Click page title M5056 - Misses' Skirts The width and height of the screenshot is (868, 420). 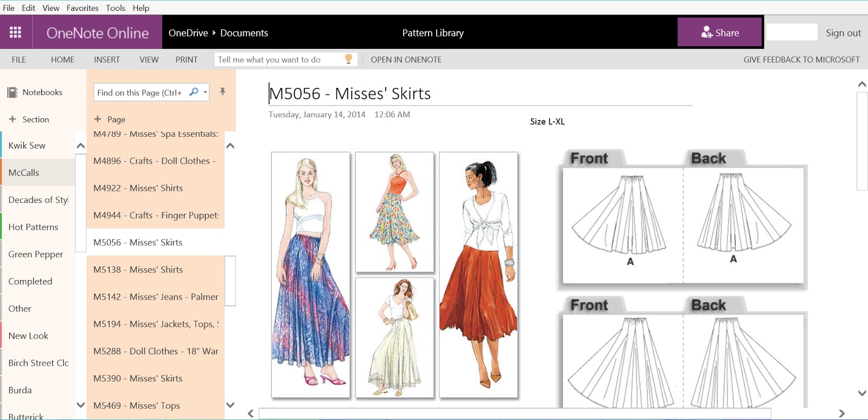pos(350,93)
